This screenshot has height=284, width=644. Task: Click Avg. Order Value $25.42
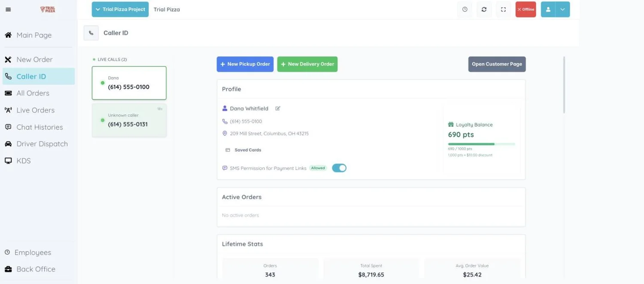click(x=472, y=275)
